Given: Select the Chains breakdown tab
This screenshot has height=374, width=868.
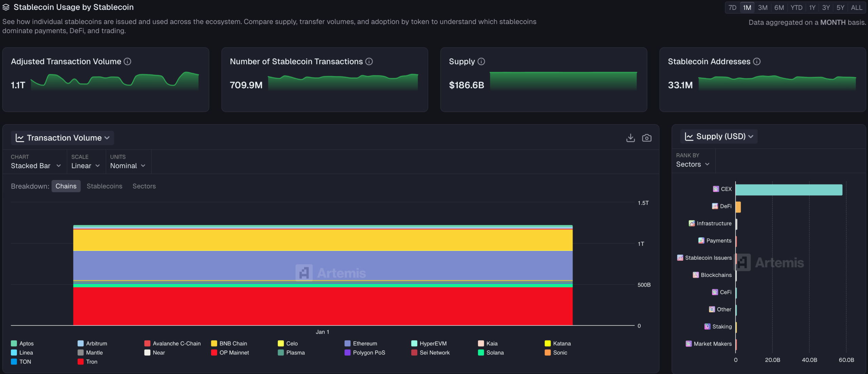Looking at the screenshot, I should click(x=66, y=186).
